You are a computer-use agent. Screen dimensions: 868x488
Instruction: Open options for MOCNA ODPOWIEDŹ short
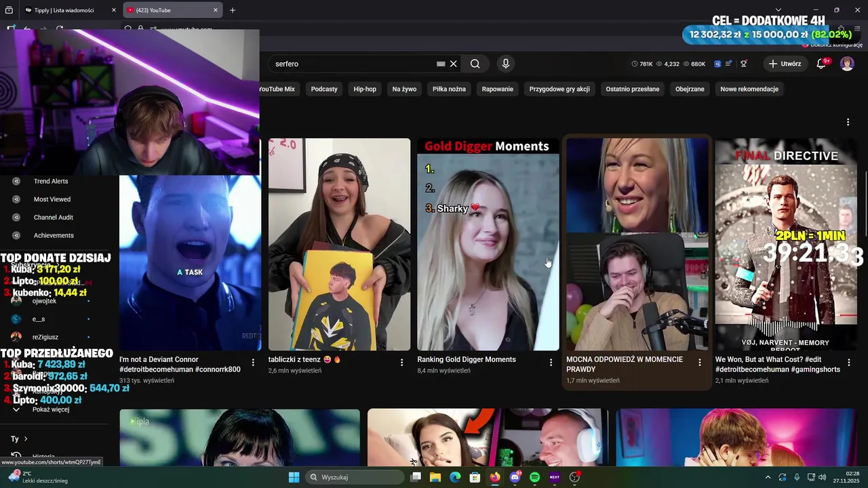click(700, 363)
